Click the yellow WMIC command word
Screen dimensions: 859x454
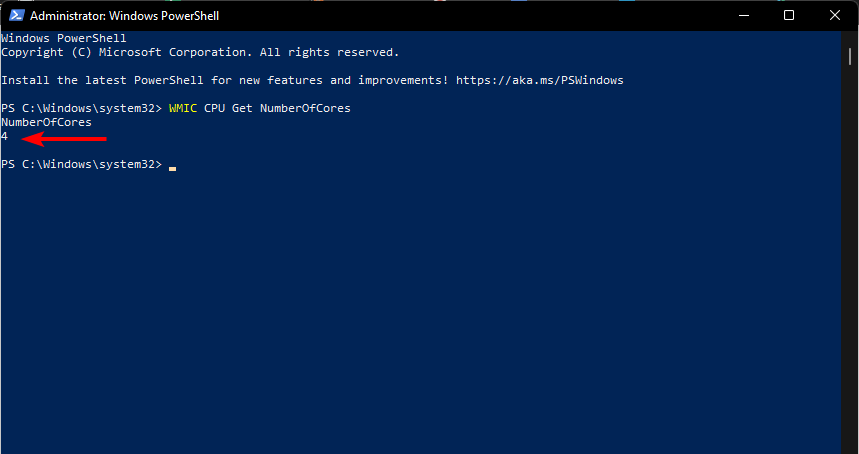pyautogui.click(x=182, y=108)
